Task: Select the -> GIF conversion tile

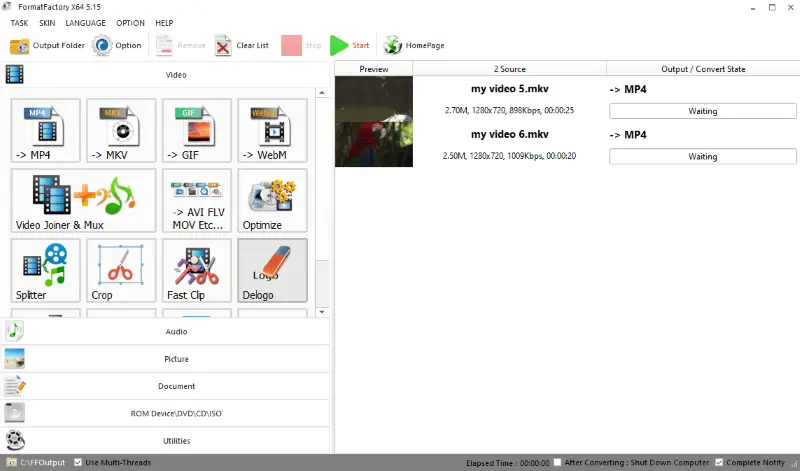Action: (x=197, y=131)
